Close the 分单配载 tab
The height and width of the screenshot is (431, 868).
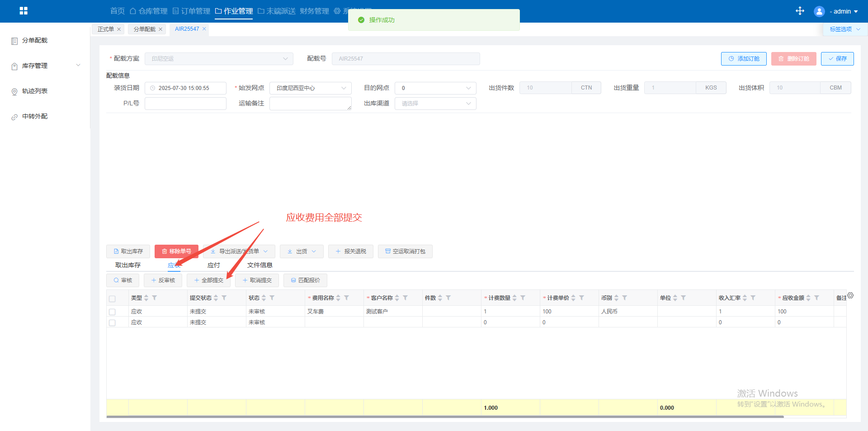point(160,29)
